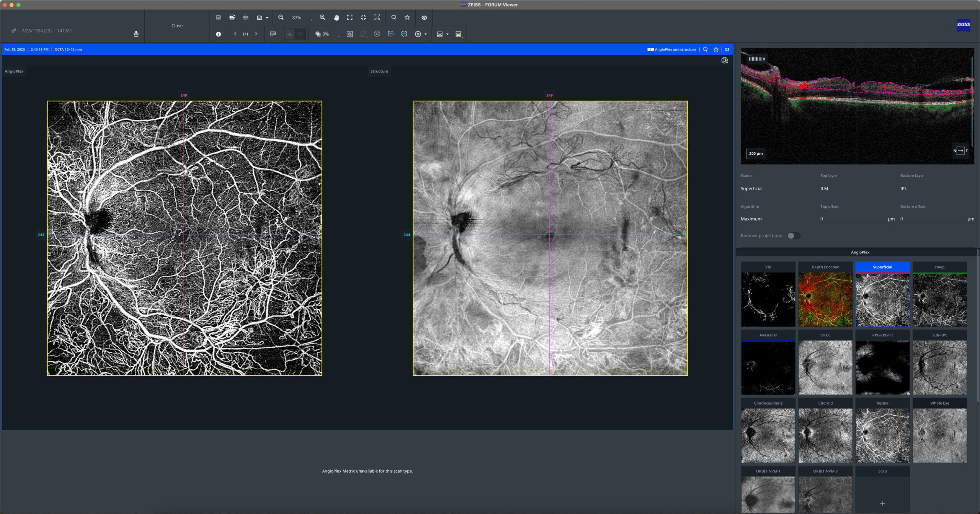The image size is (980, 514).
Task: Click the plain printer icon
Action: coord(246,18)
